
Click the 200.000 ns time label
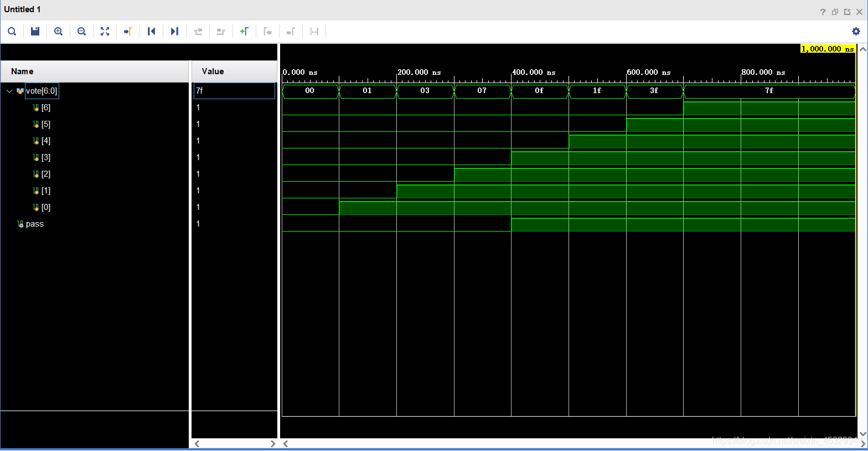[420, 73]
